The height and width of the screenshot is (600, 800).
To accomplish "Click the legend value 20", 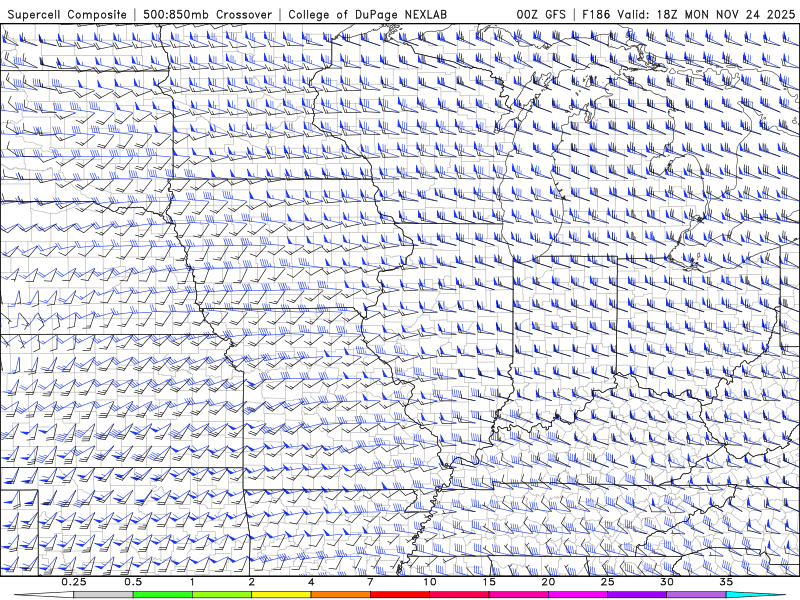I will pos(548,582).
